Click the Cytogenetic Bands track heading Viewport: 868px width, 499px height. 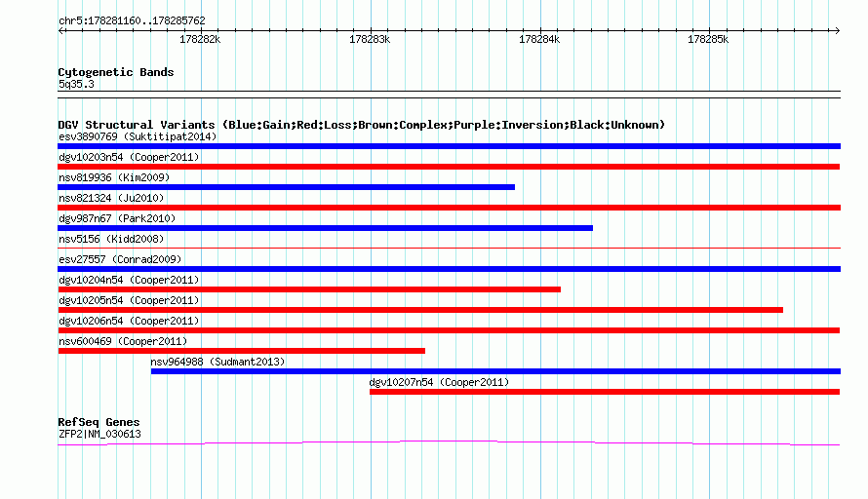tap(116, 72)
